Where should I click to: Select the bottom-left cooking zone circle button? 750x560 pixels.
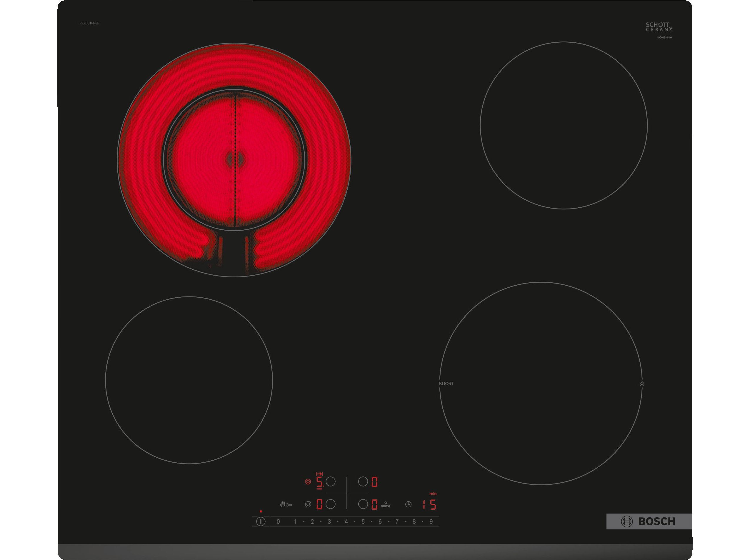tap(330, 504)
